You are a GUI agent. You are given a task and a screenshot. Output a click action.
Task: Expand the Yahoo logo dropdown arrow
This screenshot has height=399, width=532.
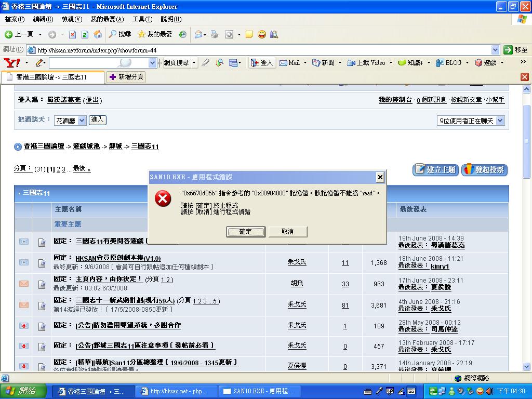(x=26, y=63)
